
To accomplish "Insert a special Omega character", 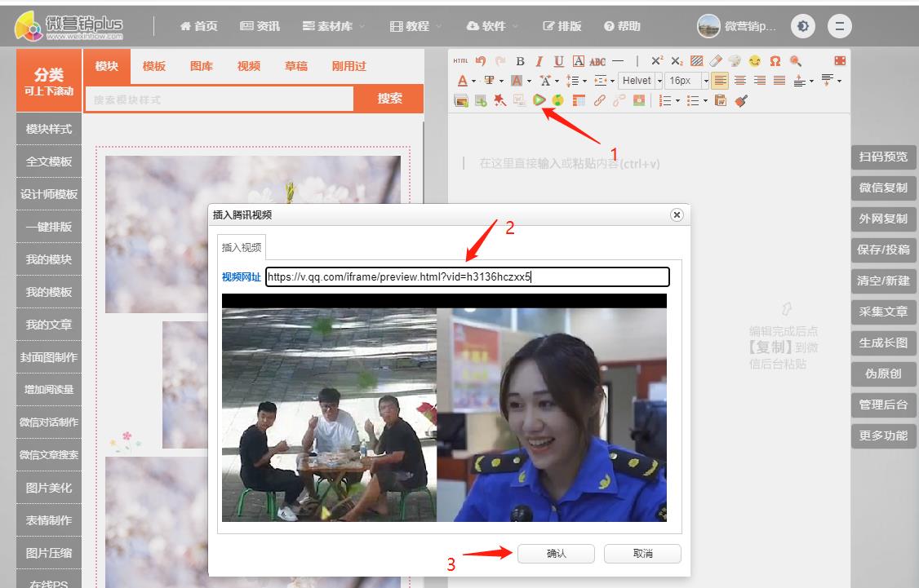I will coord(775,61).
